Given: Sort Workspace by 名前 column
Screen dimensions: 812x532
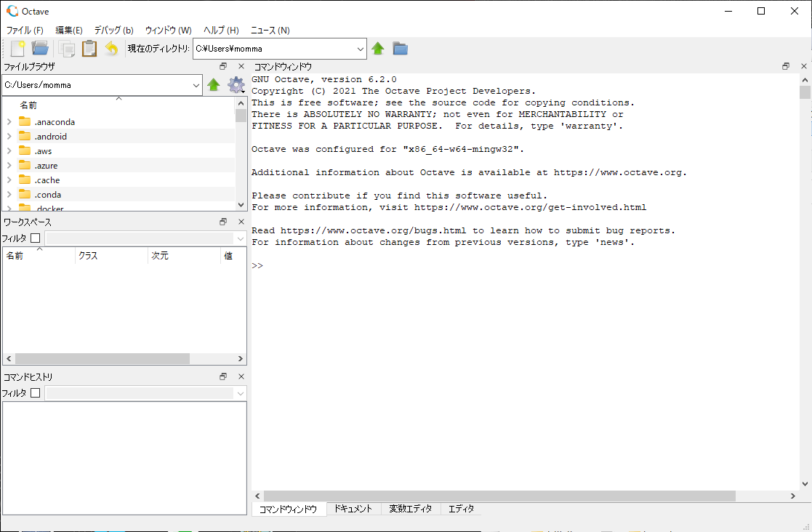Looking at the screenshot, I should (39, 256).
